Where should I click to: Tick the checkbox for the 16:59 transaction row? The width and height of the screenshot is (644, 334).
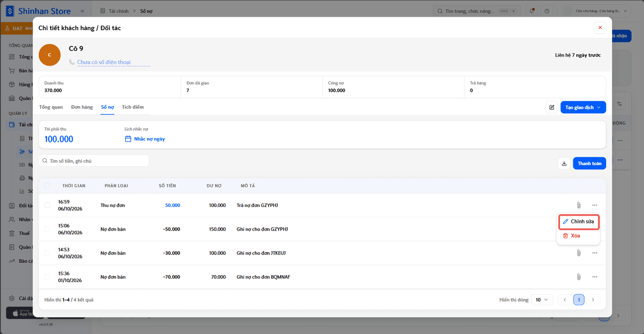click(x=47, y=205)
